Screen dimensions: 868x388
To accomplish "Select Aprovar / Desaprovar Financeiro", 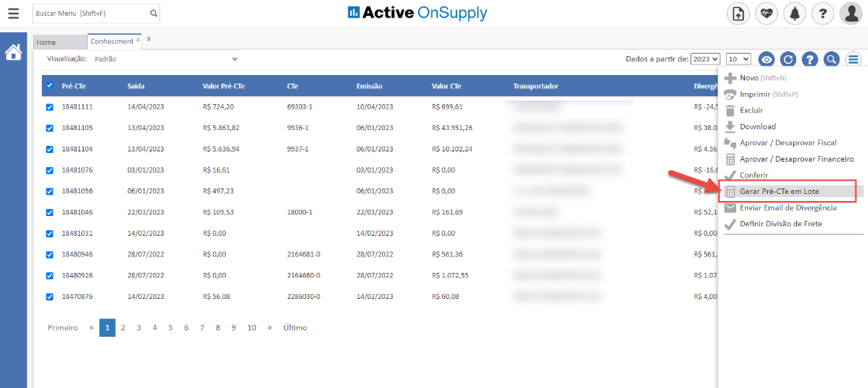I will click(x=789, y=159).
